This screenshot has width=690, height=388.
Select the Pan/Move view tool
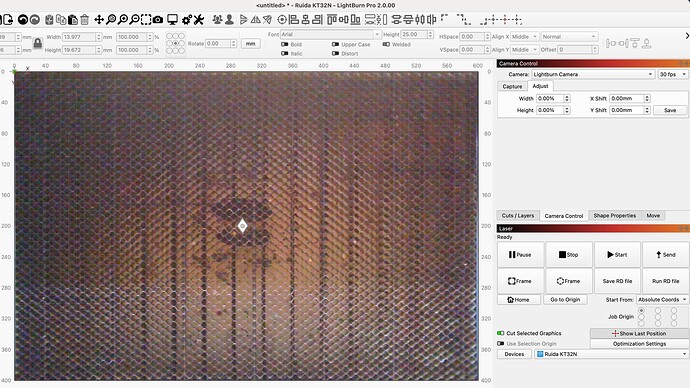click(99, 20)
